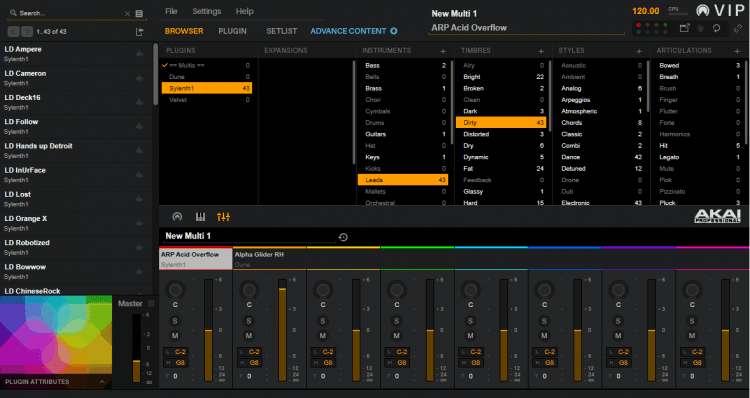This screenshot has width=750, height=398.
Task: Open the control view icon
Action: pos(177,217)
